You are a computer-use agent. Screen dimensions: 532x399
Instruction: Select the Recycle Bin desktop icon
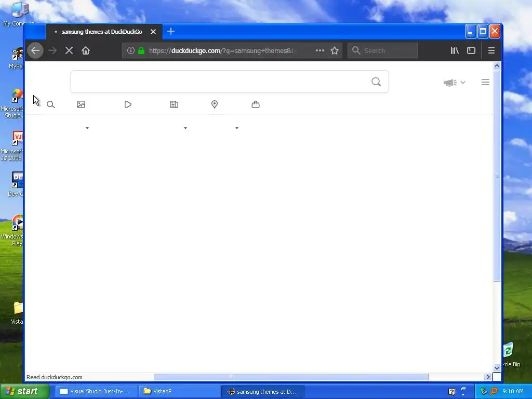point(512,354)
